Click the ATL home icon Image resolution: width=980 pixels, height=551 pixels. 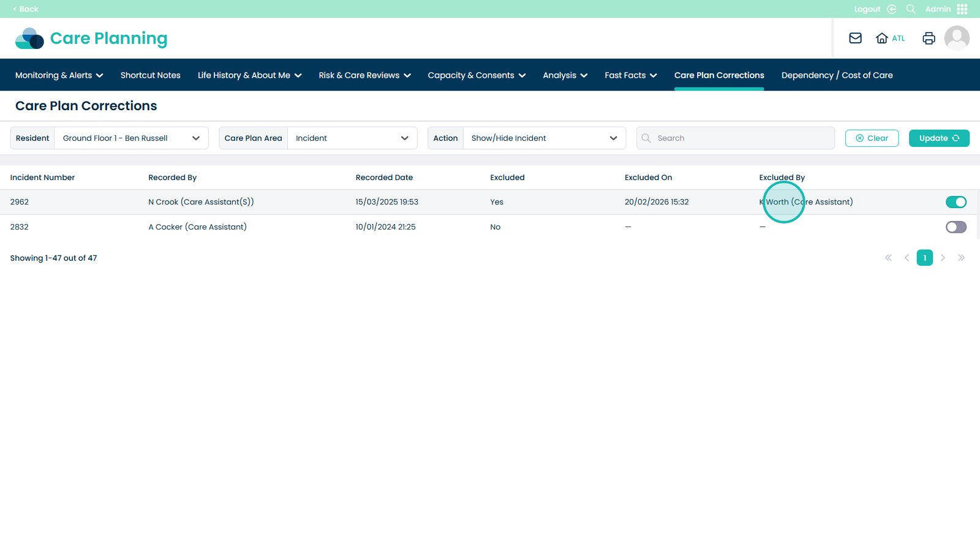[x=882, y=38]
